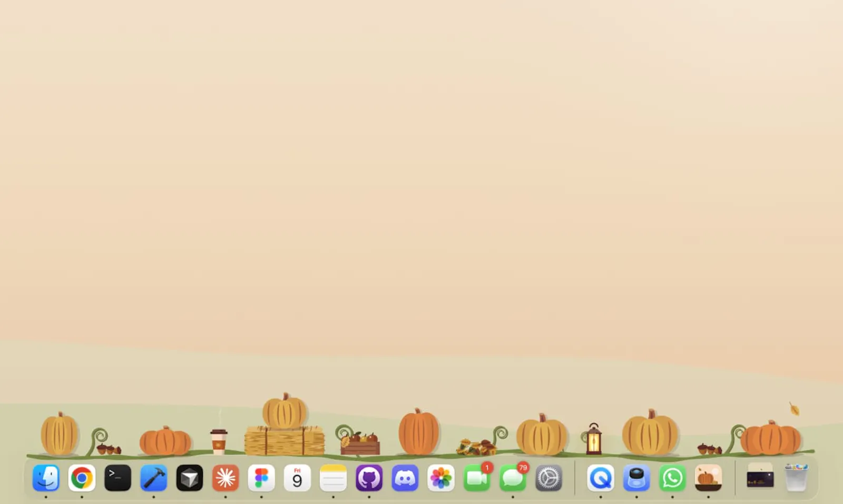This screenshot has width=843, height=504.
Task: Open Finder from the dock
Action: [x=46, y=478]
